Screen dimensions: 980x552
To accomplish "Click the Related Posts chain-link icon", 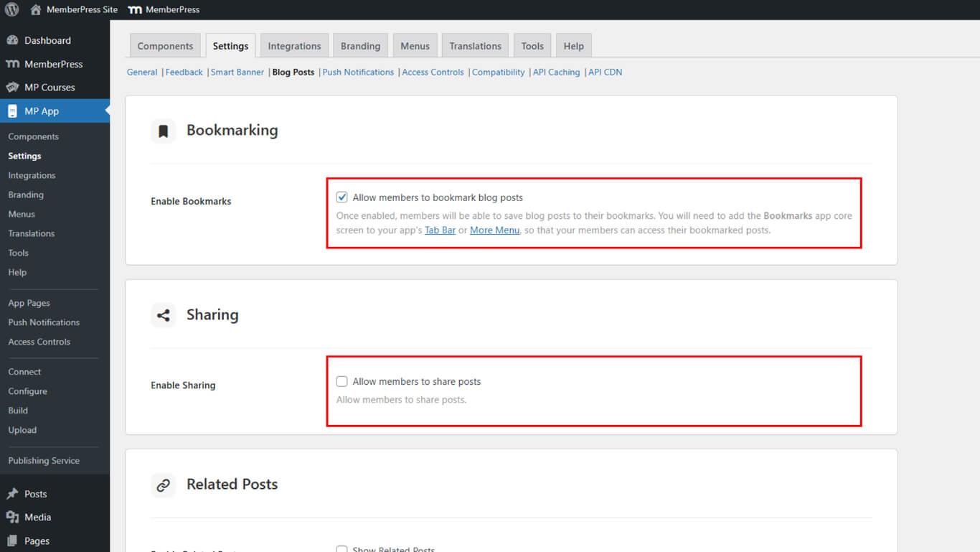I will (163, 485).
